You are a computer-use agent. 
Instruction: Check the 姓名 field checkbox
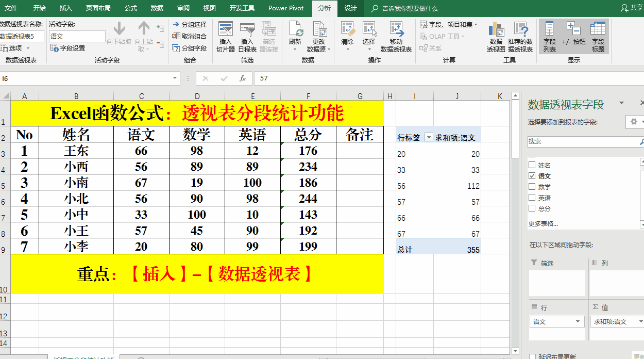(532, 165)
